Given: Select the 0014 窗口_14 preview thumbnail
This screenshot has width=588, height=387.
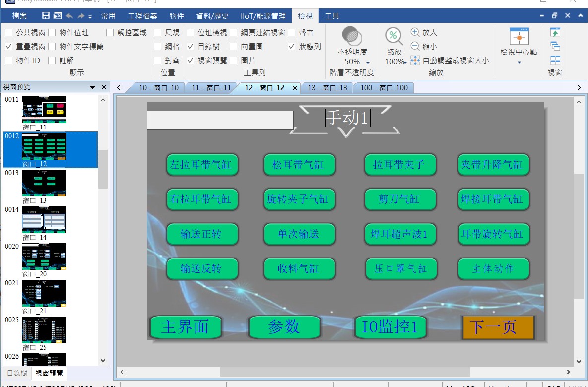Looking at the screenshot, I should click(44, 220).
